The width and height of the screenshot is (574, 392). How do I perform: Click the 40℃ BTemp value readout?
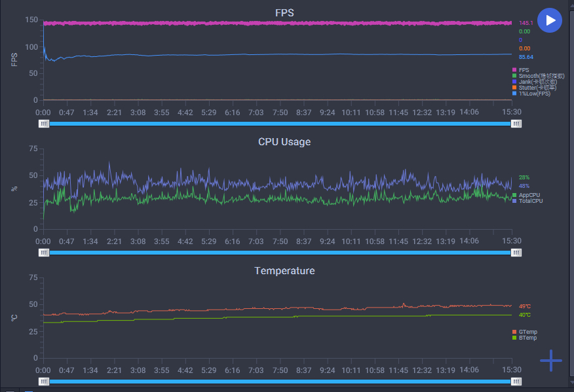[x=525, y=315]
